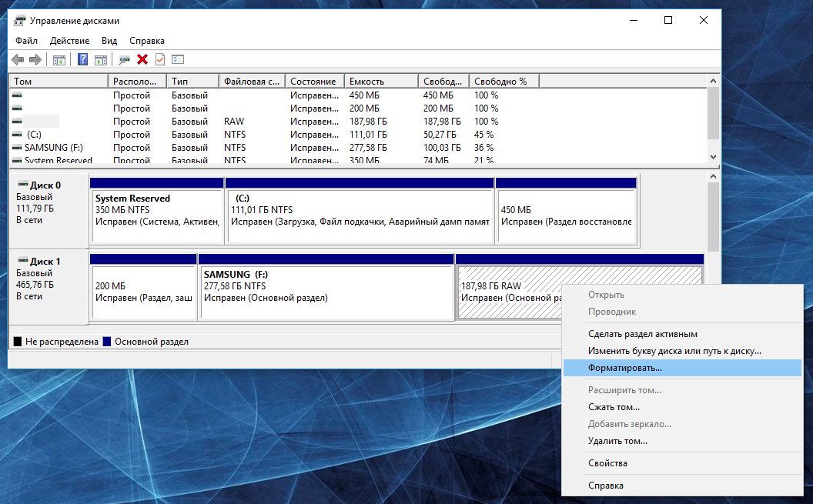Select Форматировать... in context menu
Screen dimensions: 813x504
pos(624,368)
